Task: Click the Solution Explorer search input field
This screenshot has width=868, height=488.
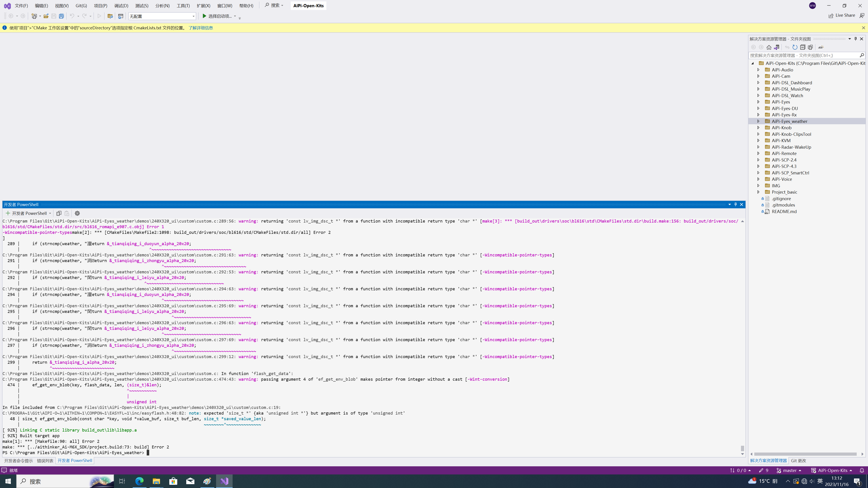Action: [x=804, y=55]
